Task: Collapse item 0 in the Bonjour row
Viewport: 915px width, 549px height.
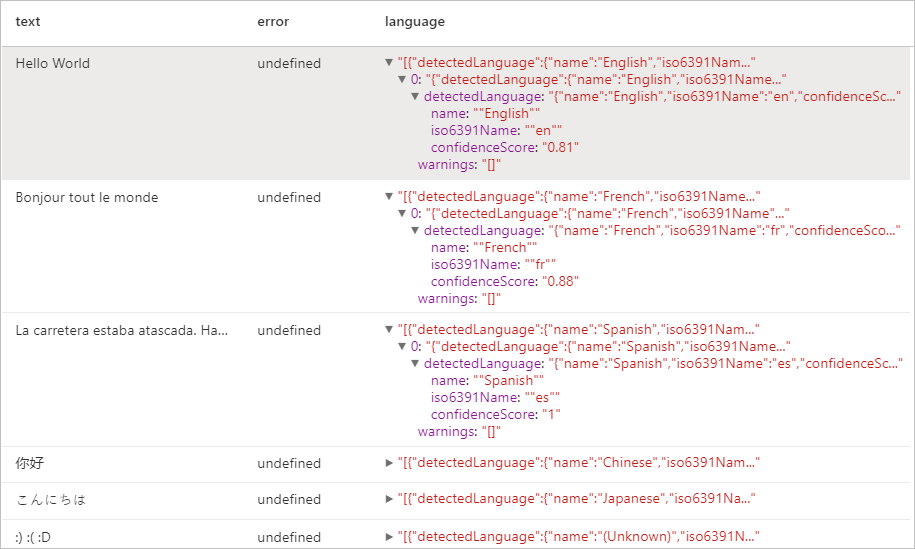Action: pyautogui.click(x=403, y=214)
